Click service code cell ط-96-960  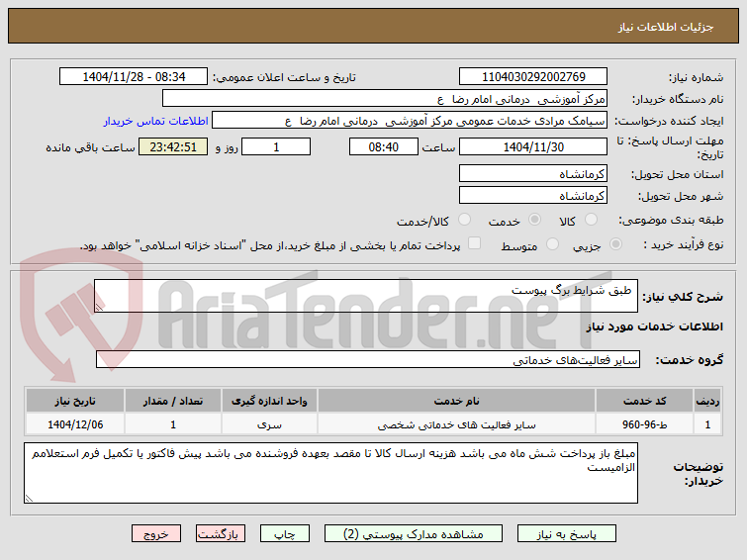click(x=644, y=424)
